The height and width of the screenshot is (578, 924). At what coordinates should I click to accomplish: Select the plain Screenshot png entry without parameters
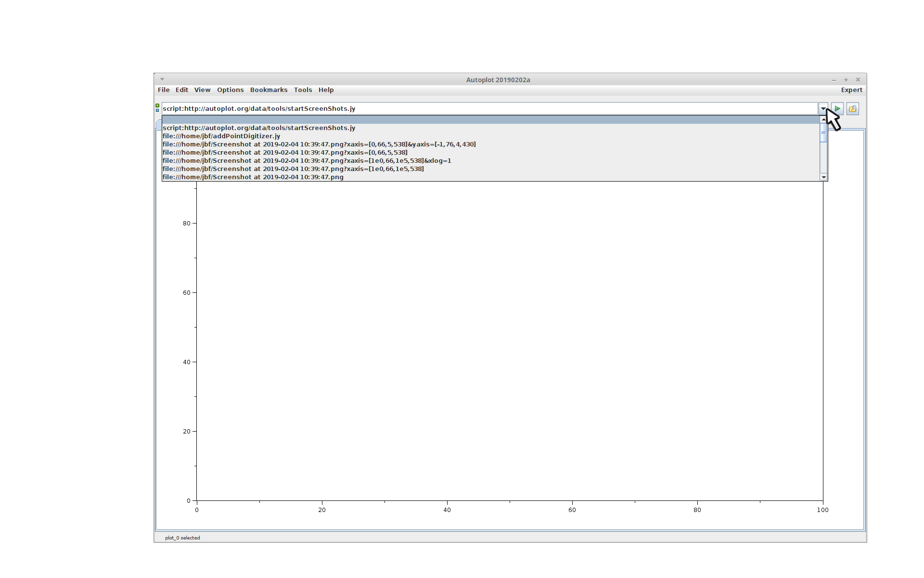coord(491,177)
